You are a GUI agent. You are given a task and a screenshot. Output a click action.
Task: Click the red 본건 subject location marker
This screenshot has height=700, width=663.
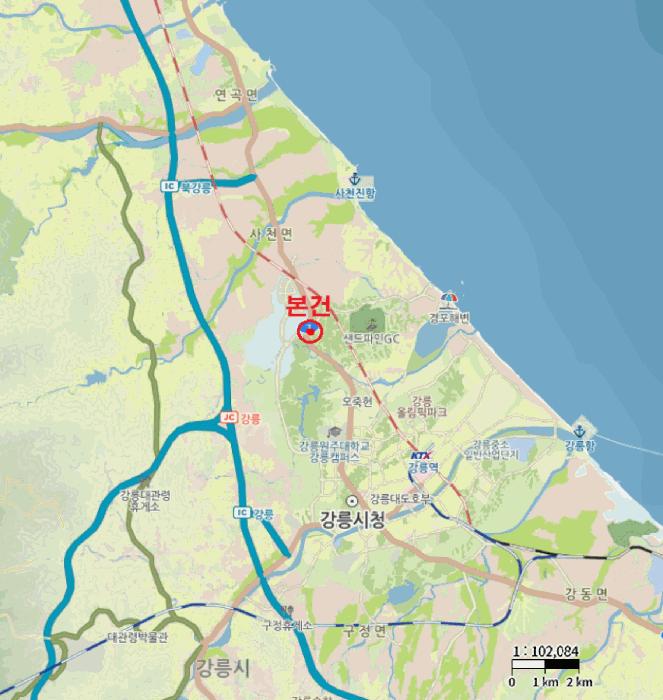(309, 331)
